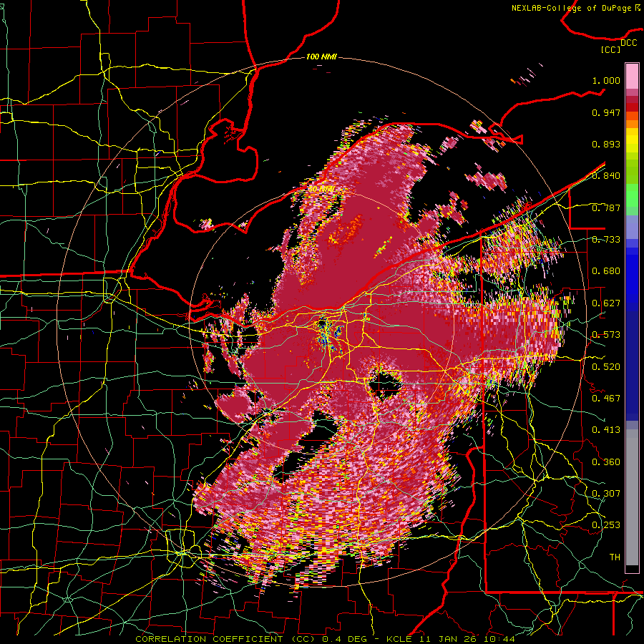Click the 0.627 legend value

[x=606, y=303]
